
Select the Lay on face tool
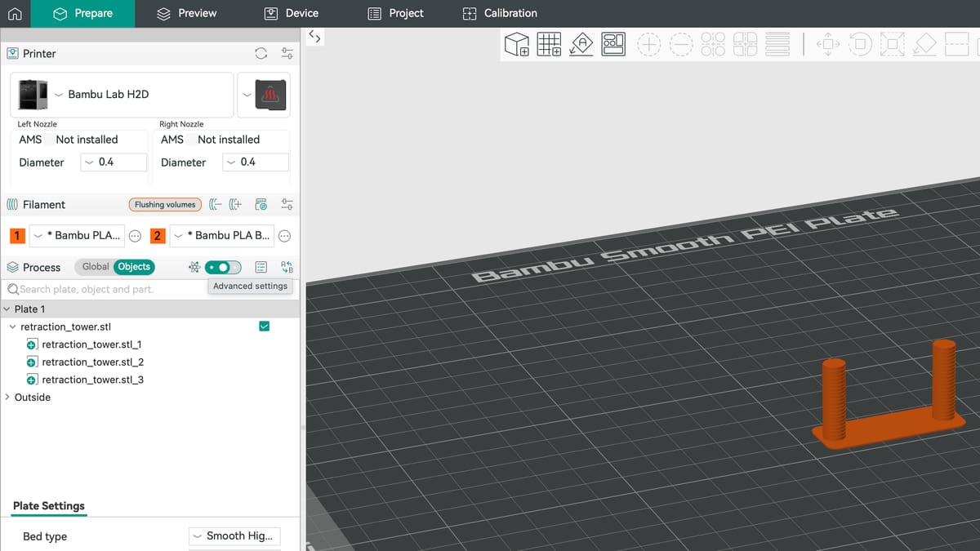coord(924,44)
